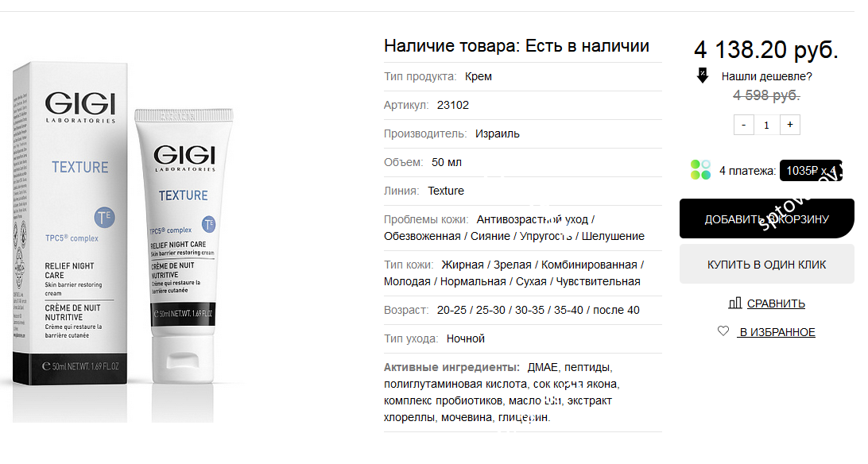Add to favorites via В избранное link

(776, 332)
